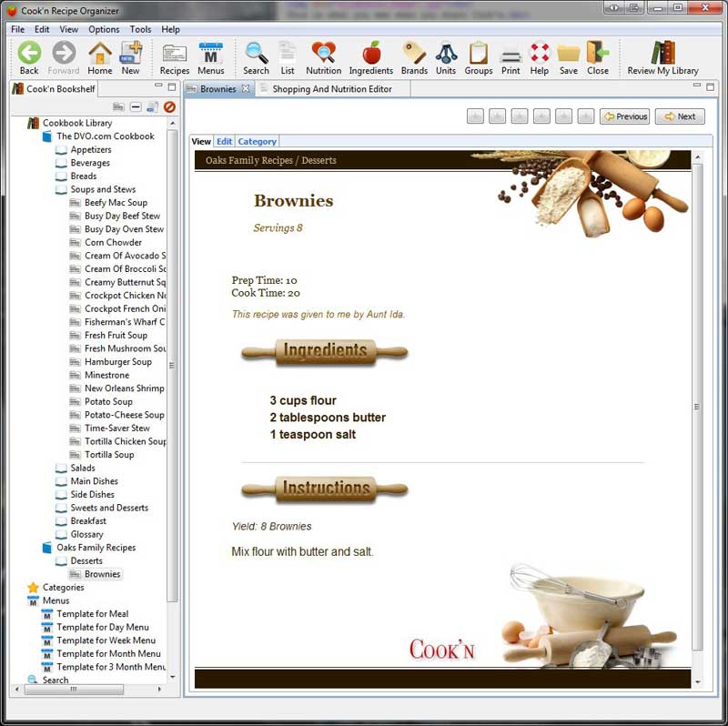Expand the Appetizers chapter
This screenshot has width=728, height=726.
(x=84, y=149)
